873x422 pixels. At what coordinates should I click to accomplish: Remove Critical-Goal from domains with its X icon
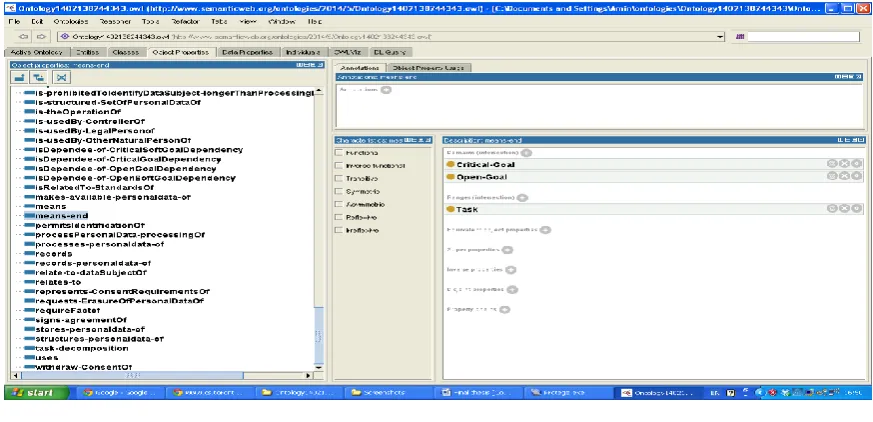pos(845,164)
